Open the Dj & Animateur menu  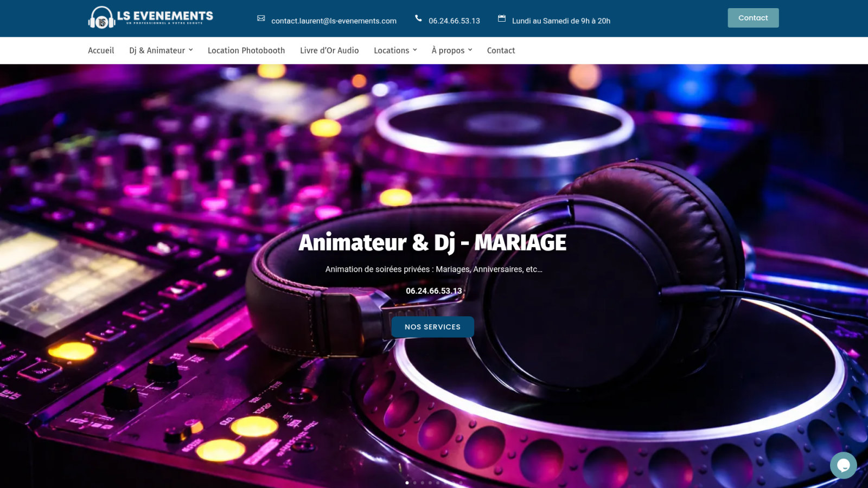point(157,50)
